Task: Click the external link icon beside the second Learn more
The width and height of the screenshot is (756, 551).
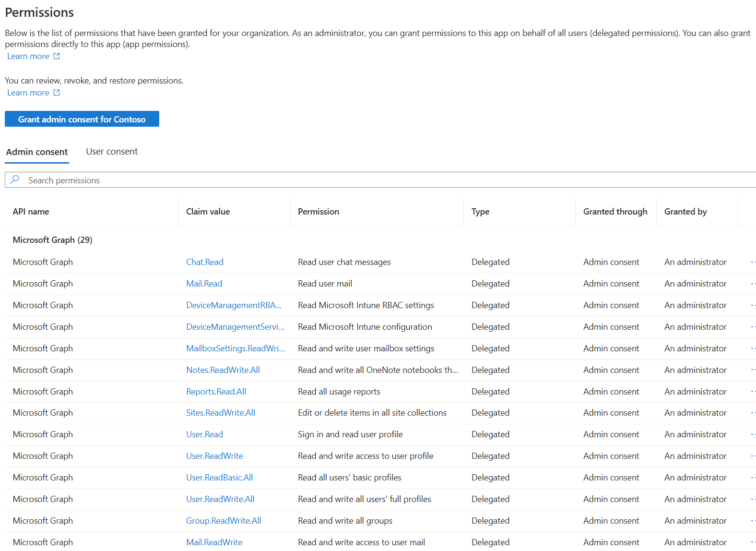Action: click(57, 93)
